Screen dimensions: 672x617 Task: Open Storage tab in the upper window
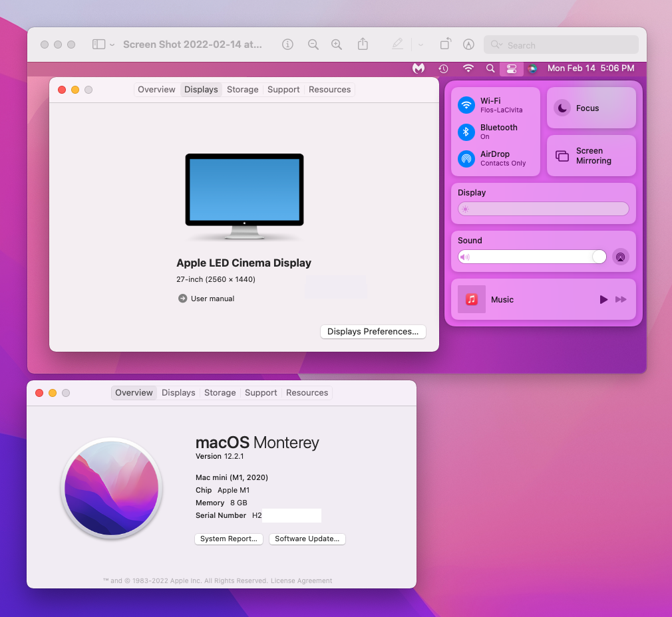click(243, 90)
